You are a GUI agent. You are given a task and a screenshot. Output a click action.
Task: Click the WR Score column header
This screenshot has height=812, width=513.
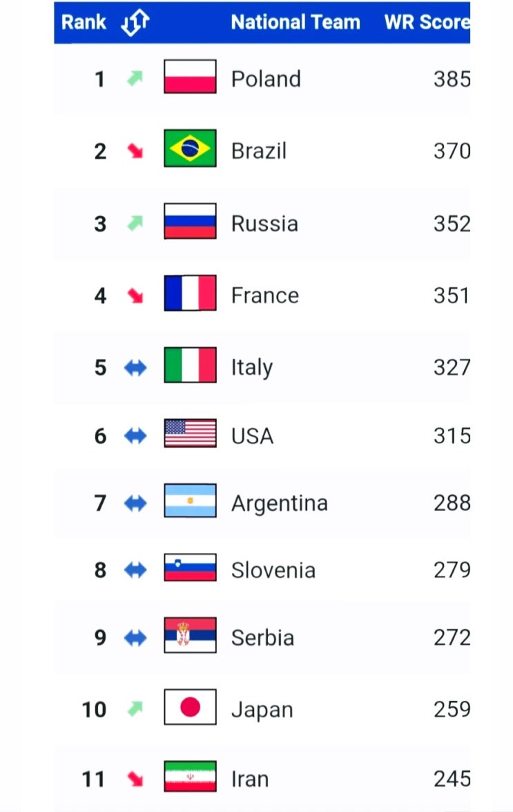427,22
